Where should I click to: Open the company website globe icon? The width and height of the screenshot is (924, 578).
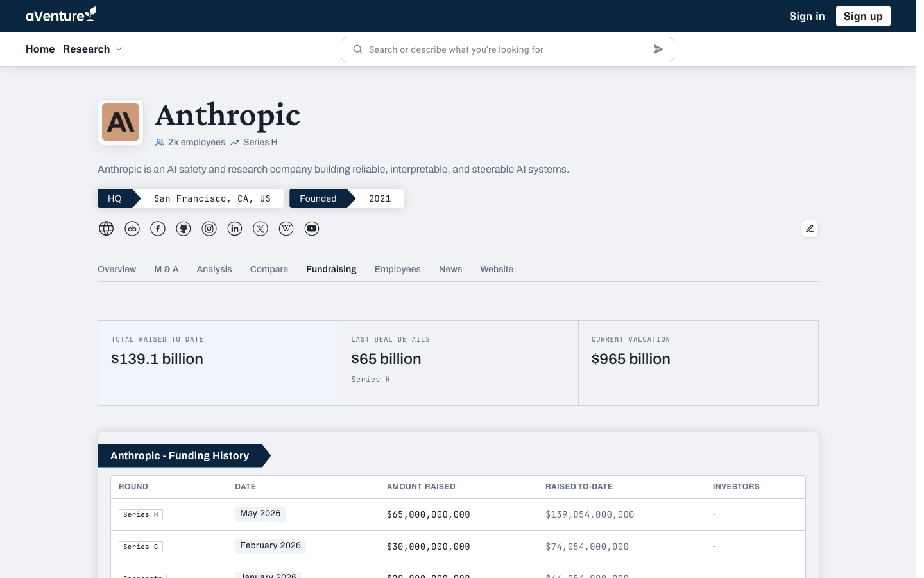[107, 229]
